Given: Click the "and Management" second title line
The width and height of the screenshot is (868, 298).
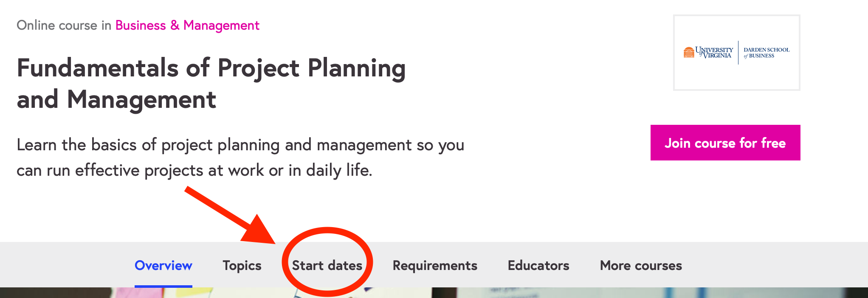Looking at the screenshot, I should click(x=117, y=100).
